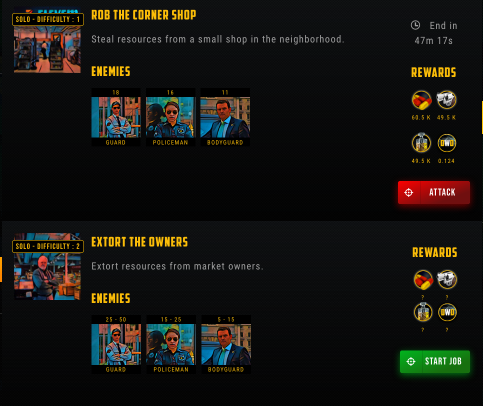483x406 pixels.
Task: Select the 49.5 K cash reward icon
Action: [446, 100]
